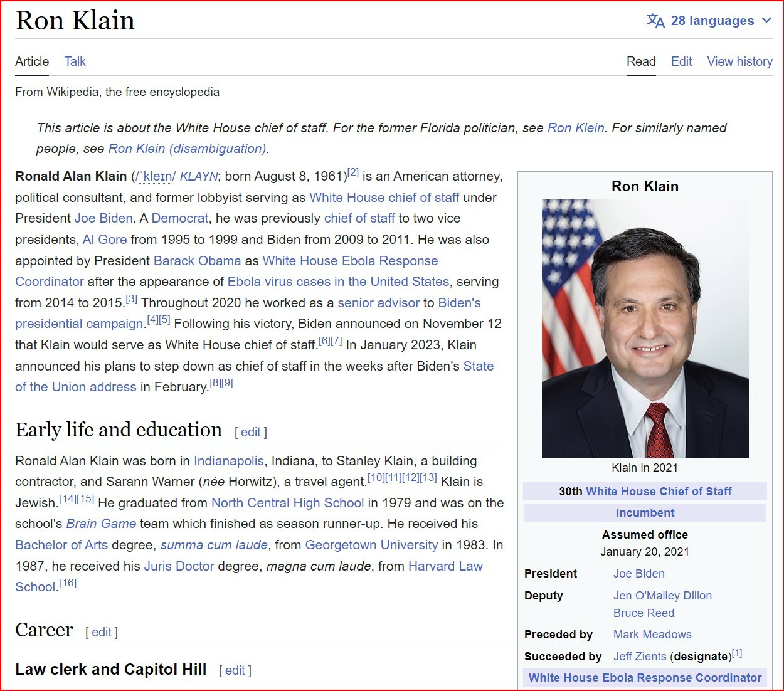
Task: Click the Ron Klain page title heading
Action: tap(75, 21)
